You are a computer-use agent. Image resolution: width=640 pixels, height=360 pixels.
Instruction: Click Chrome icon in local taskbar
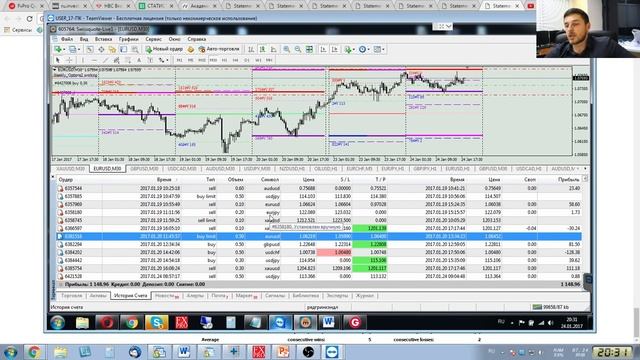(x=34, y=351)
